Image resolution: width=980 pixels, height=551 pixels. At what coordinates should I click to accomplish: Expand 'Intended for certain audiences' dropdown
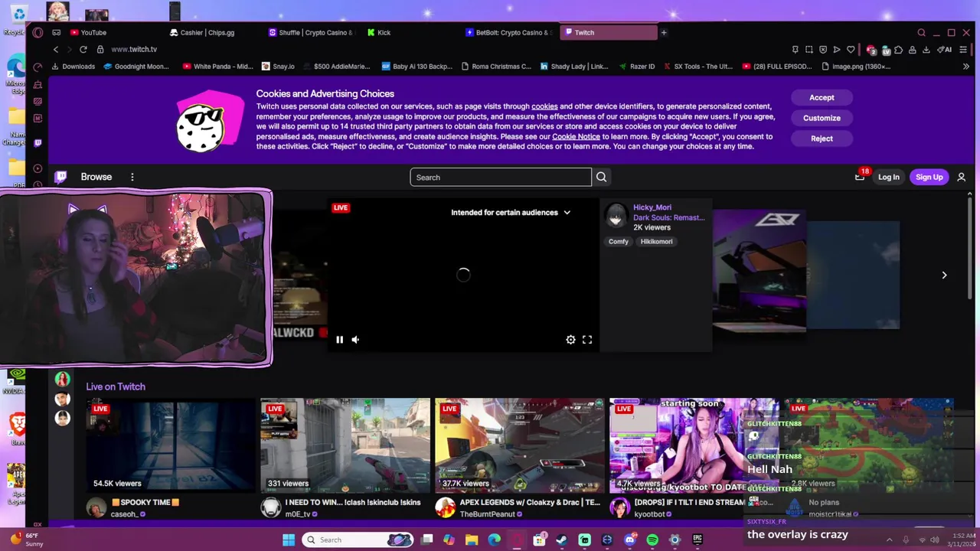(x=510, y=212)
